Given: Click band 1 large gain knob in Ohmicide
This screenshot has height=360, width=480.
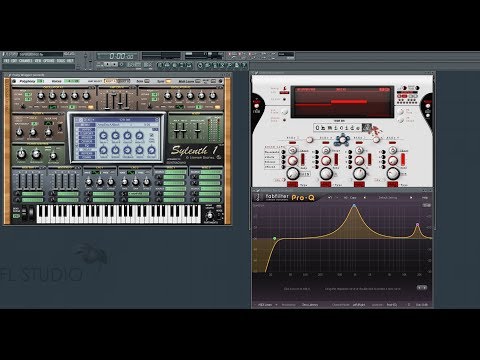Looking at the screenshot, I should 293,173.
